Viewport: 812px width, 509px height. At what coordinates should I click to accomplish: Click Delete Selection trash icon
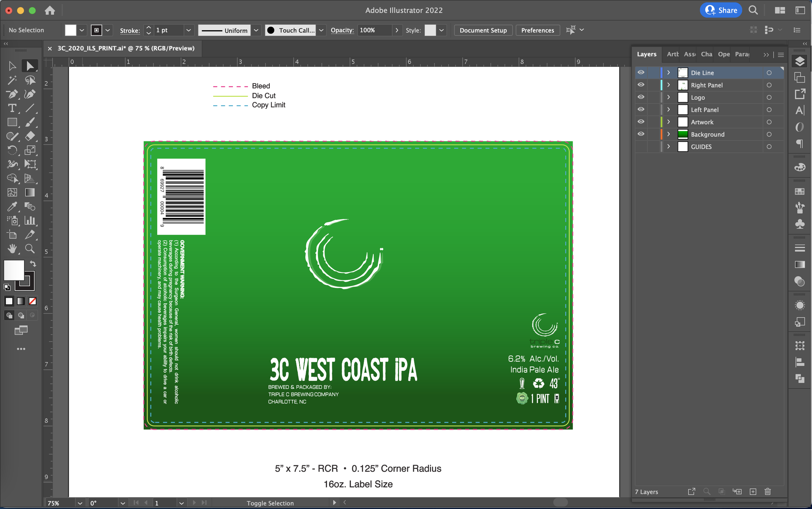click(768, 491)
